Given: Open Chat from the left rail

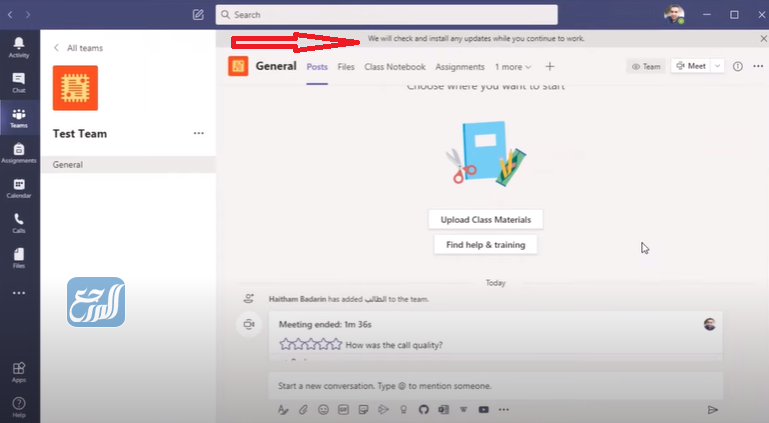Looking at the screenshot, I should pyautogui.click(x=19, y=82).
